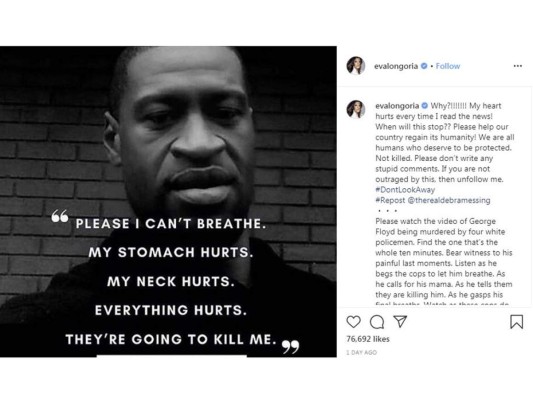
Task: Open the 1 DAY AGO timestamp
Action: click(x=361, y=352)
